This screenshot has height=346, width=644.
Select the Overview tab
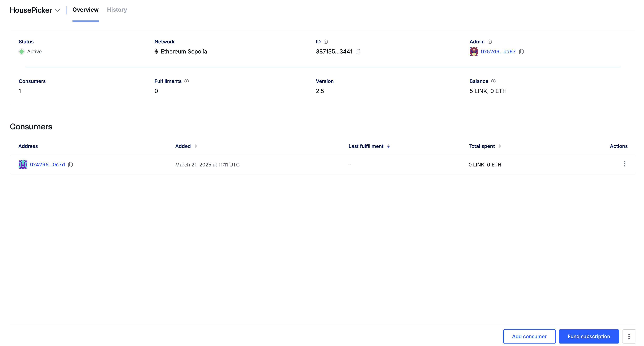coord(86,10)
